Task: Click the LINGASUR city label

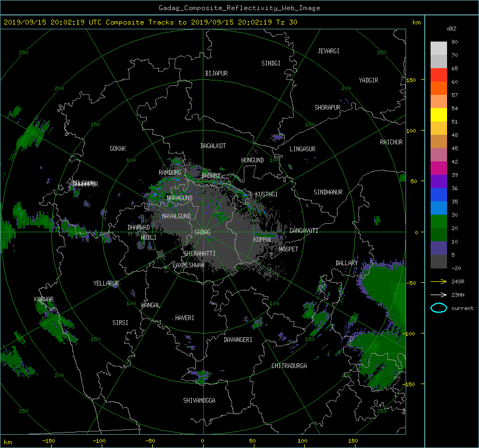Action: 302,149
